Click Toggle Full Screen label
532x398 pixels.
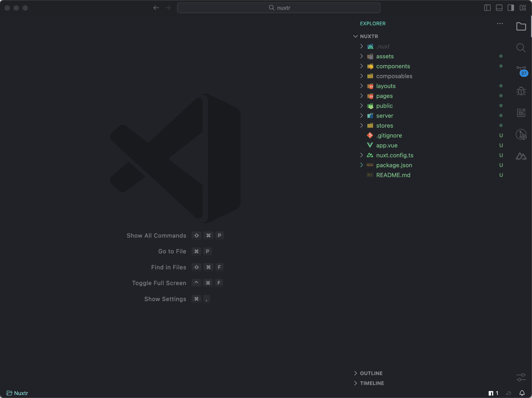click(x=159, y=283)
